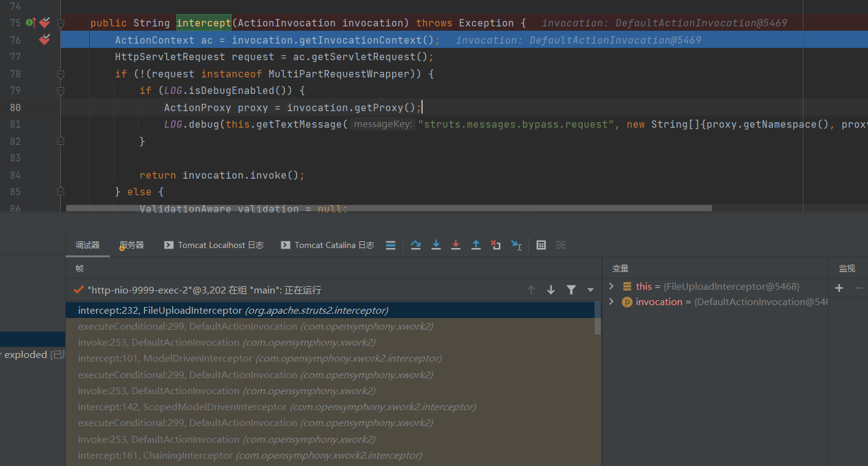This screenshot has height=466, width=868.
Task: Click the 监视 panel header
Action: pyautogui.click(x=847, y=268)
